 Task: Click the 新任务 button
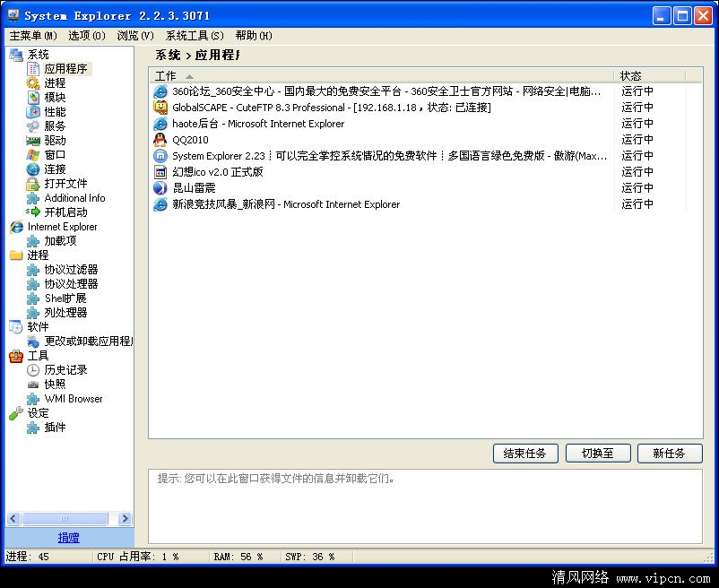pyautogui.click(x=670, y=454)
